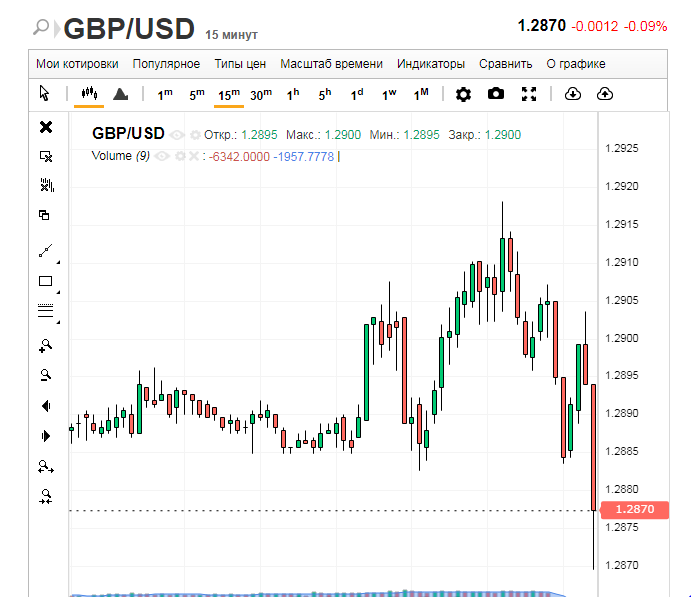Click the search magnifier next to GBP/USD
Viewport: 691px width, 597px height.
[x=41, y=27]
